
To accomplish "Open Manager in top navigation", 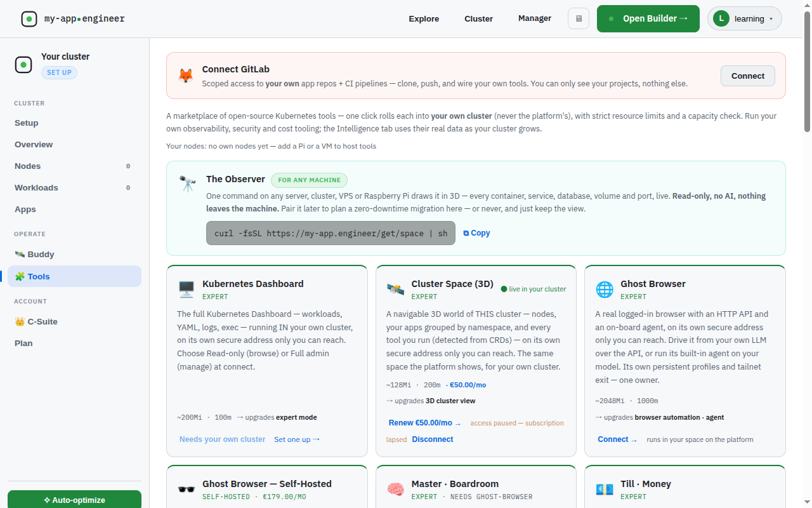I will tap(535, 18).
